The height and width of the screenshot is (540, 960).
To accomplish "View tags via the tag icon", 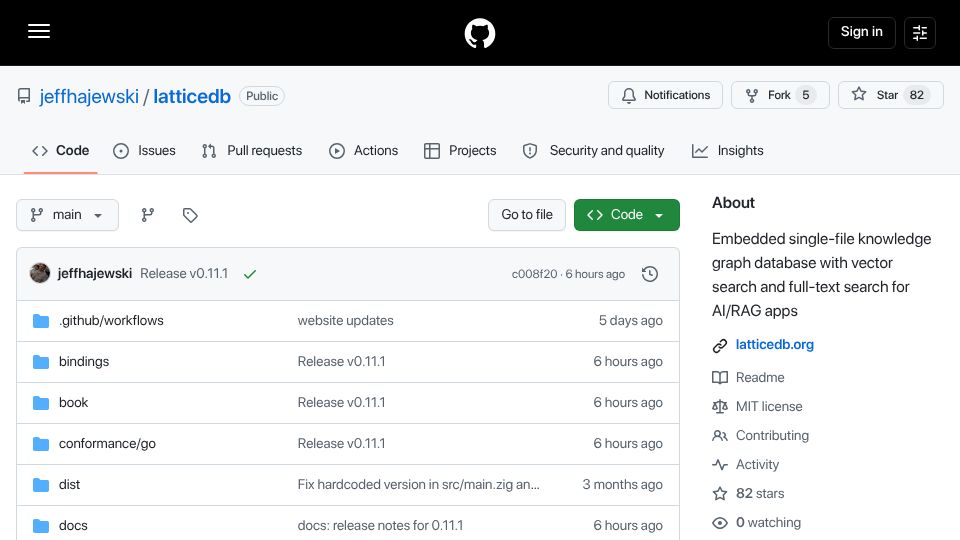I will 190,215.
